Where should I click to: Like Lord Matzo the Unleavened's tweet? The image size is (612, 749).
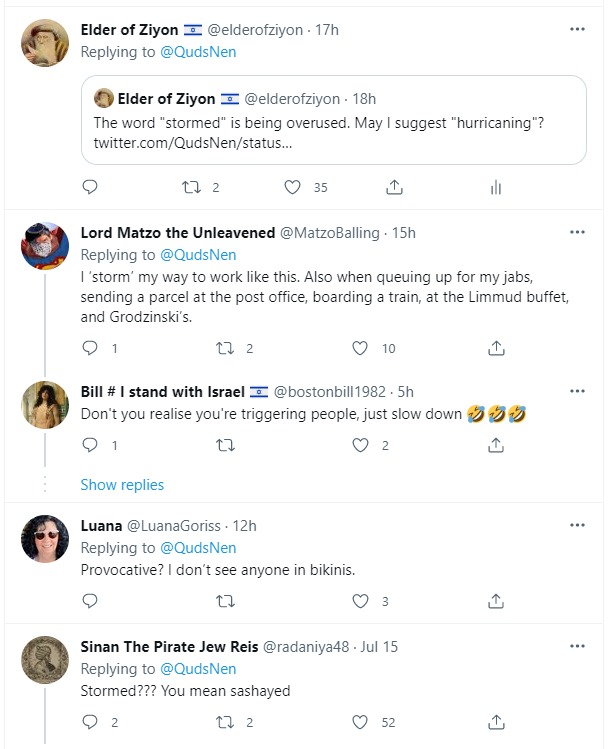[x=361, y=348]
